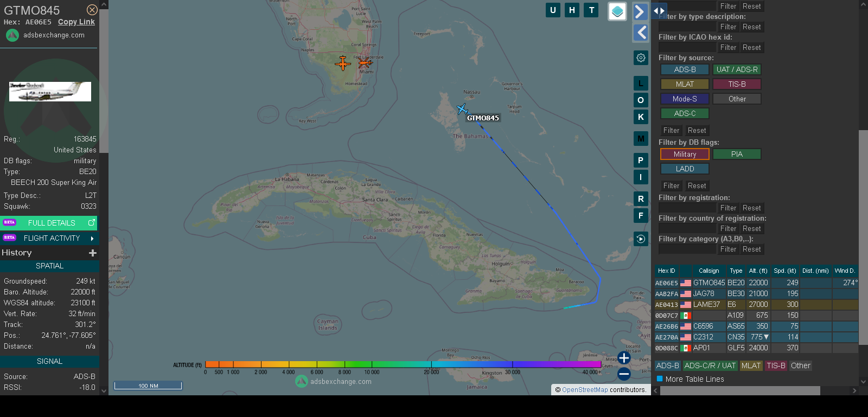The width and height of the screenshot is (868, 417).
Task: Copy Link for the GTMO845 aircraft
Action: click(x=76, y=22)
